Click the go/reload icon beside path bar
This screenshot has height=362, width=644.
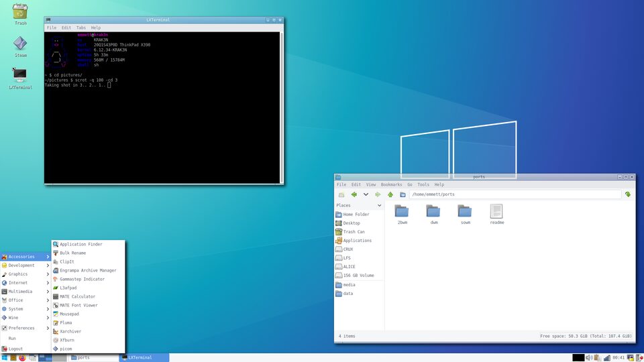point(628,194)
